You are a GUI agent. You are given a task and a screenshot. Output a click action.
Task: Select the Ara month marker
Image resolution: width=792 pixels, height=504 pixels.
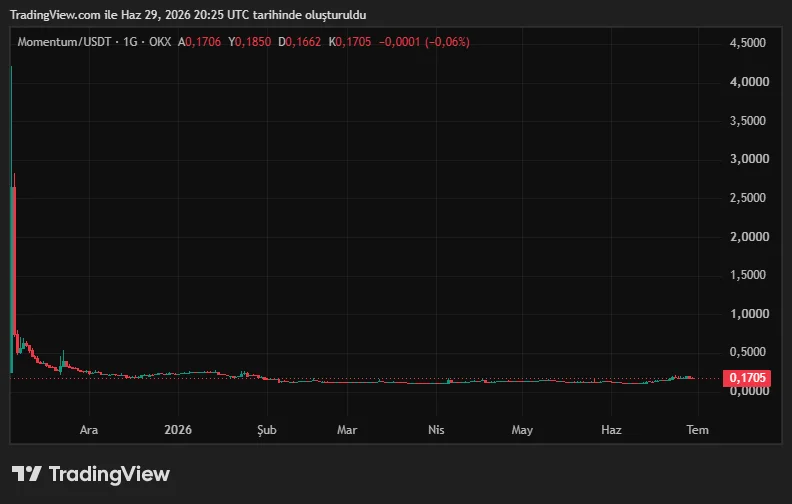click(89, 430)
